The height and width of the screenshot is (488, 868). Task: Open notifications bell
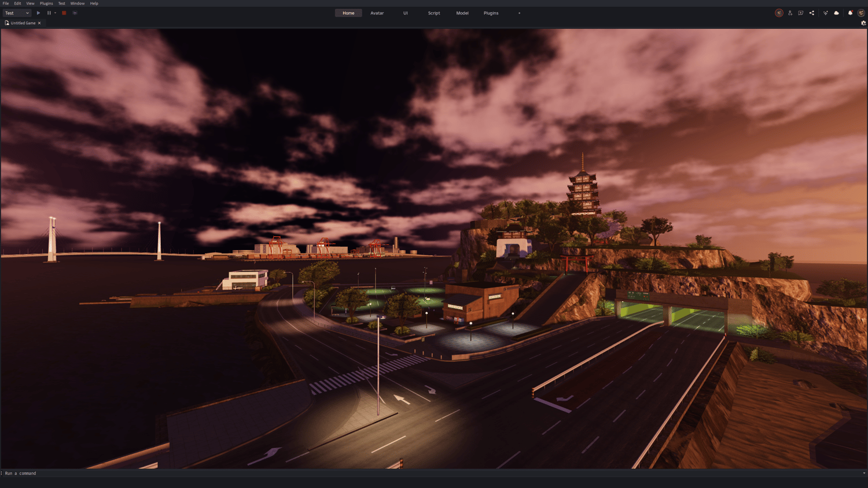tap(850, 13)
